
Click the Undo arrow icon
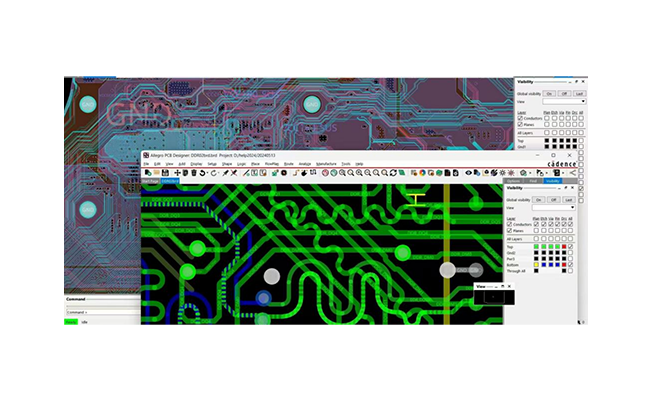coord(203,173)
